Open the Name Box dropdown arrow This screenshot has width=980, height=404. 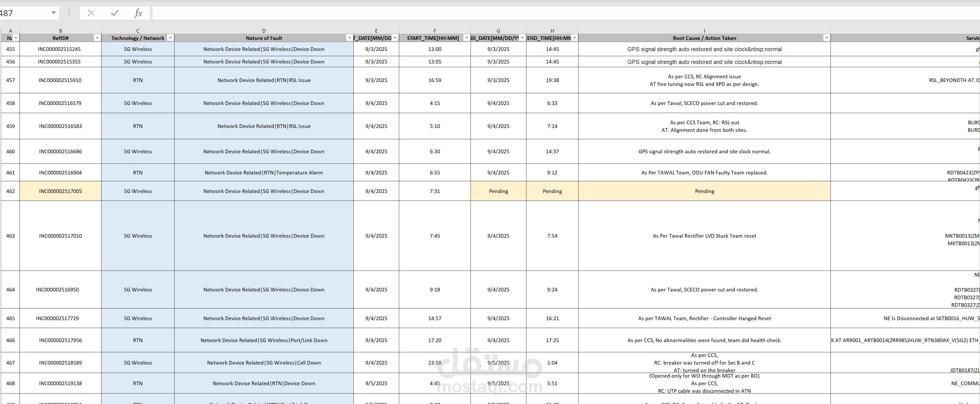pyautogui.click(x=54, y=13)
